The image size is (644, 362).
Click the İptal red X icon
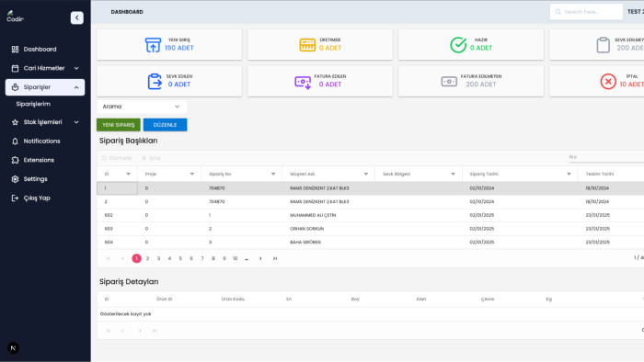[608, 81]
